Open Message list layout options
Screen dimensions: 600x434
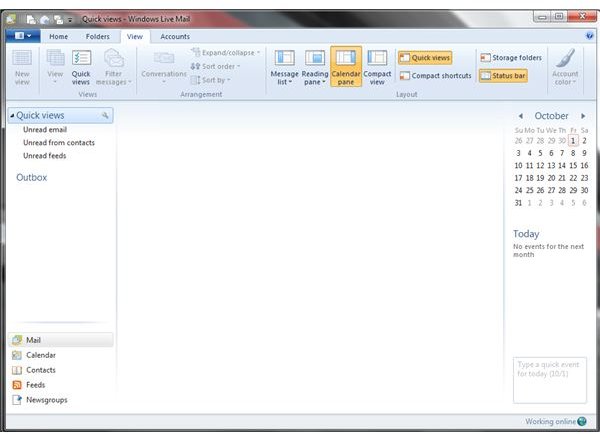284,67
